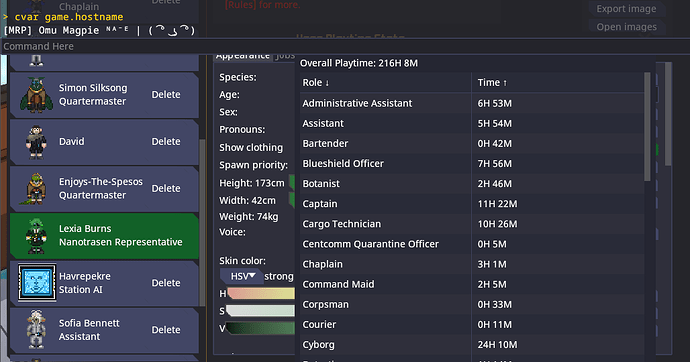The image size is (690, 362).
Task: Click the cvar game.hostname console line
Action: (x=63, y=17)
